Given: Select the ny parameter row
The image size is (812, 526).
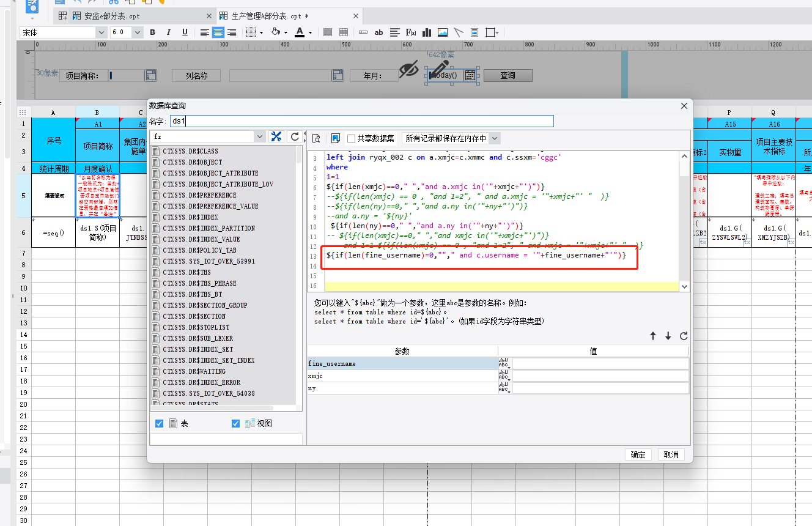Looking at the screenshot, I should coord(402,388).
